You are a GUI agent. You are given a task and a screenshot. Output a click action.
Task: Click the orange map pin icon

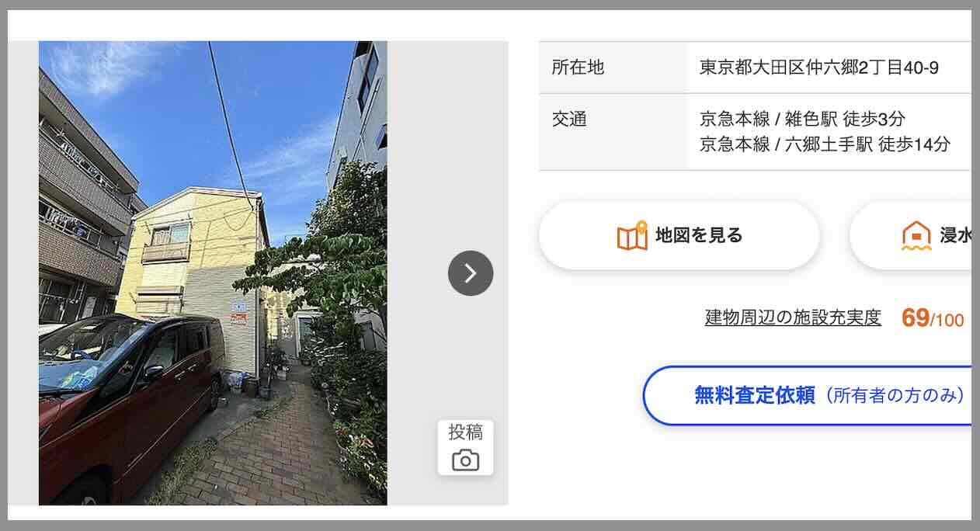click(632, 236)
